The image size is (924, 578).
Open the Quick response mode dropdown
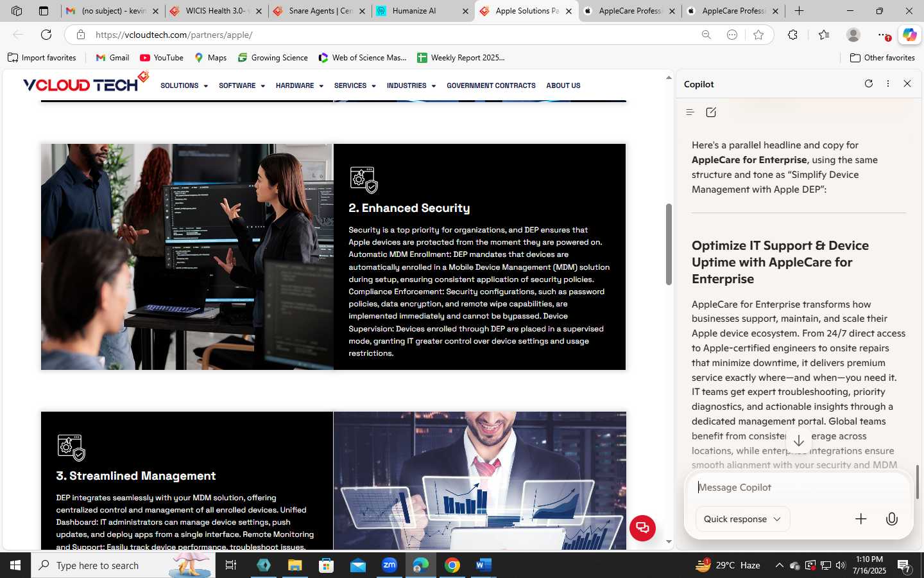pos(742,519)
